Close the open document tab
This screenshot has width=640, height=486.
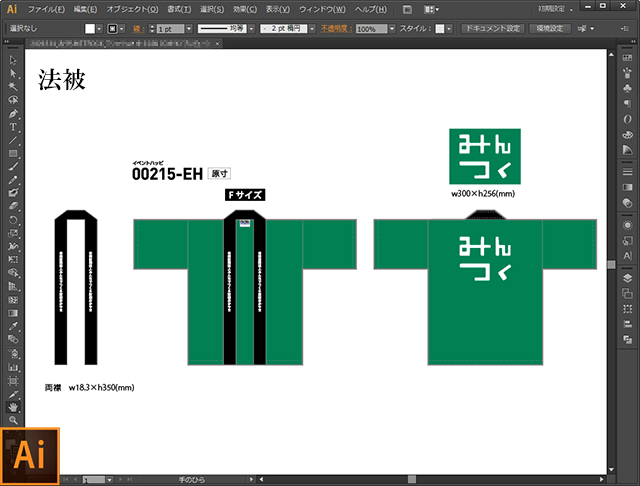[217, 43]
